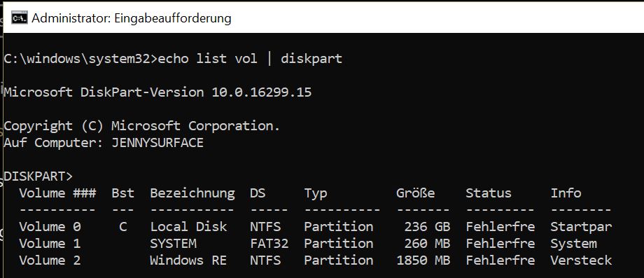Click the window title 'Administrator: Eingabeaufforderung'

[x=132, y=18]
